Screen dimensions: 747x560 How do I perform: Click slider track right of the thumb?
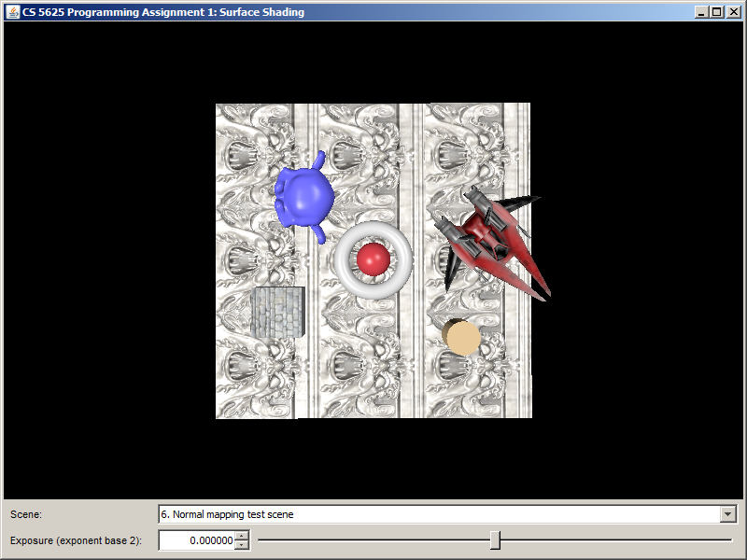(x=616, y=539)
